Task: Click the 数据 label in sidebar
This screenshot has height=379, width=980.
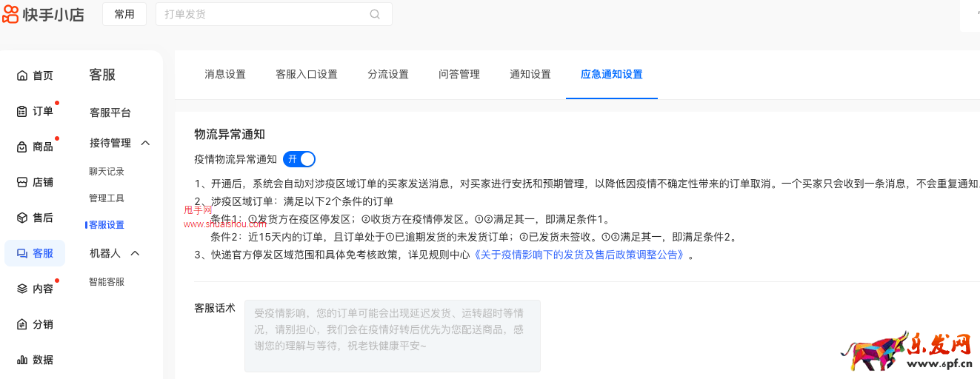Action: [43, 360]
